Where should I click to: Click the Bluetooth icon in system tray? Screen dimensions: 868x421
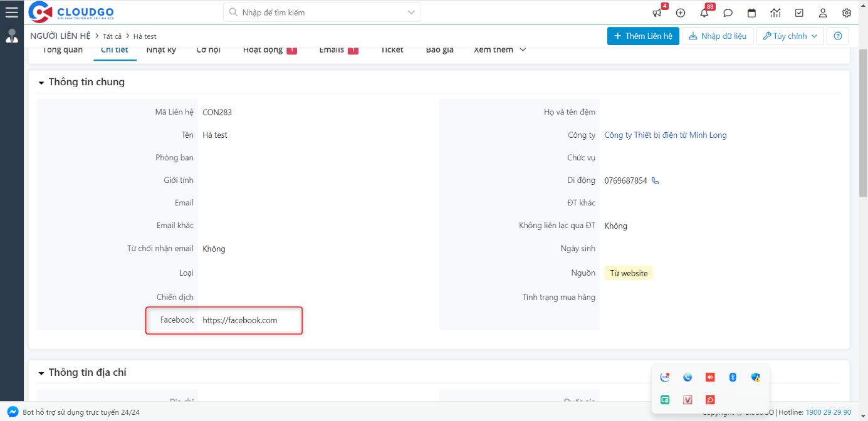tap(733, 377)
